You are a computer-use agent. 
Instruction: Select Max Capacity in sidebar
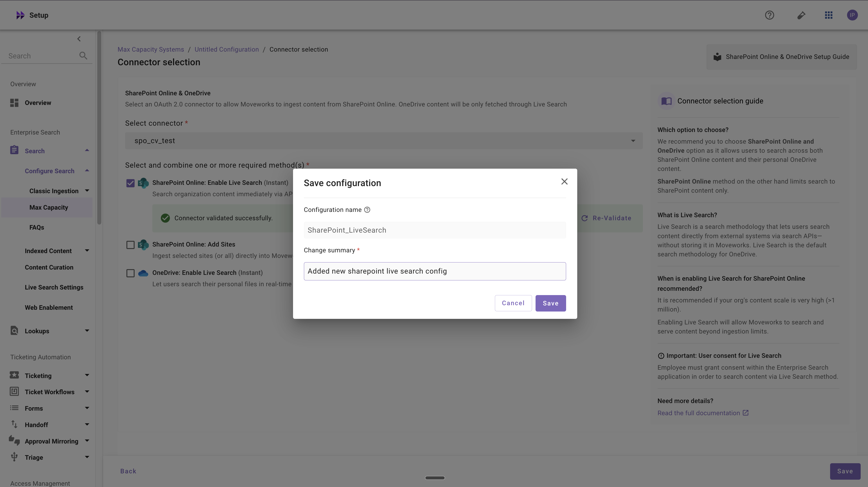point(47,207)
